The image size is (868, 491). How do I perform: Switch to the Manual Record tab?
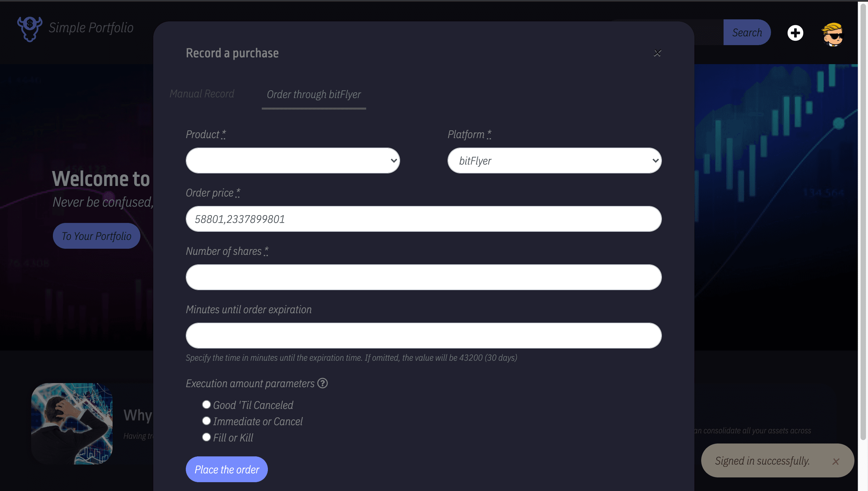click(202, 94)
